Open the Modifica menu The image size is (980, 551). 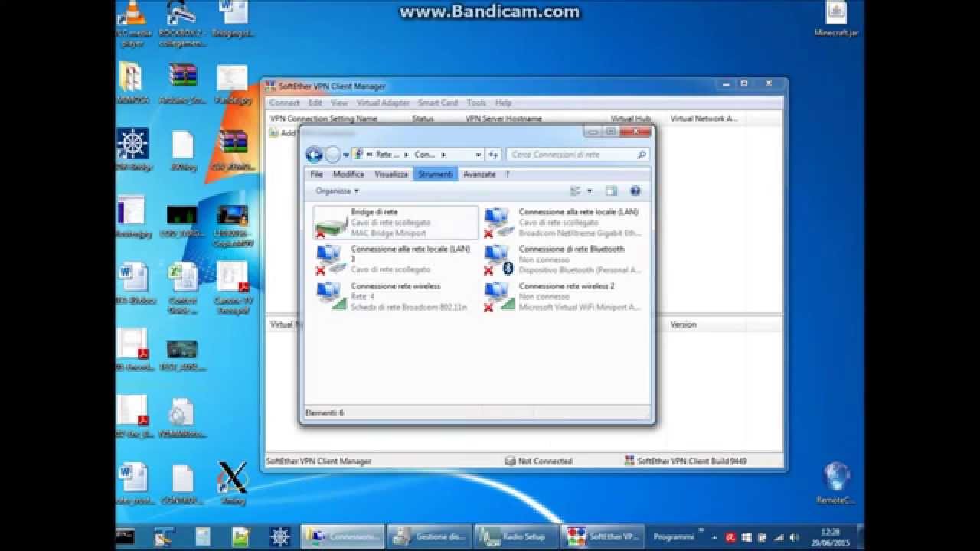click(x=348, y=174)
